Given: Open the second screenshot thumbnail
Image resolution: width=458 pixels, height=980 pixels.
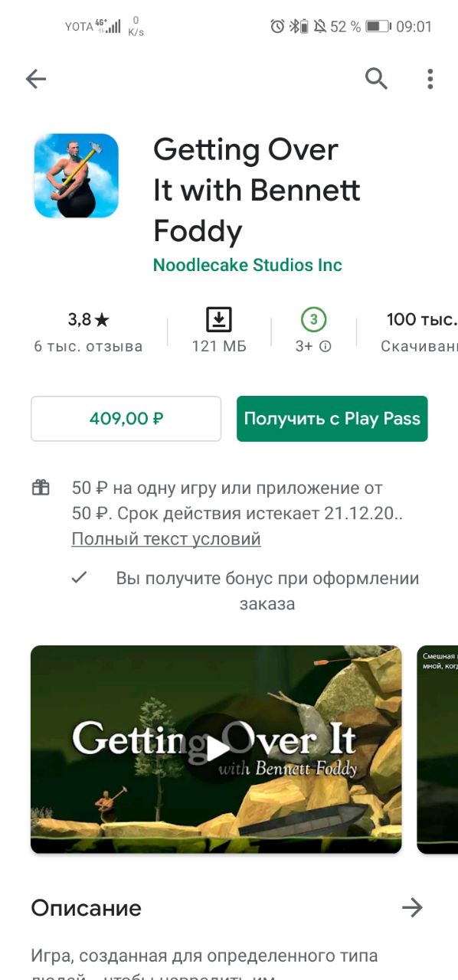Looking at the screenshot, I should [x=437, y=749].
